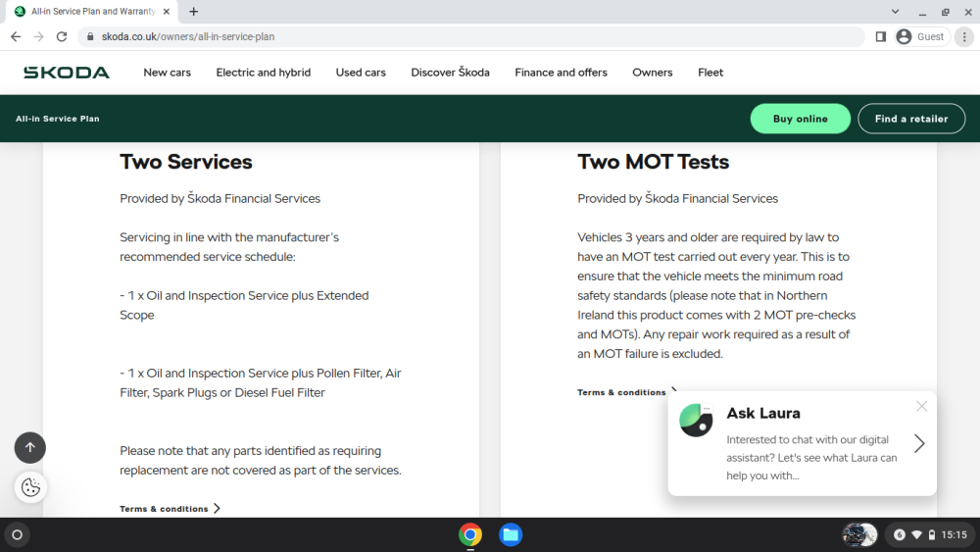Open the notification count icon in tray

900,535
